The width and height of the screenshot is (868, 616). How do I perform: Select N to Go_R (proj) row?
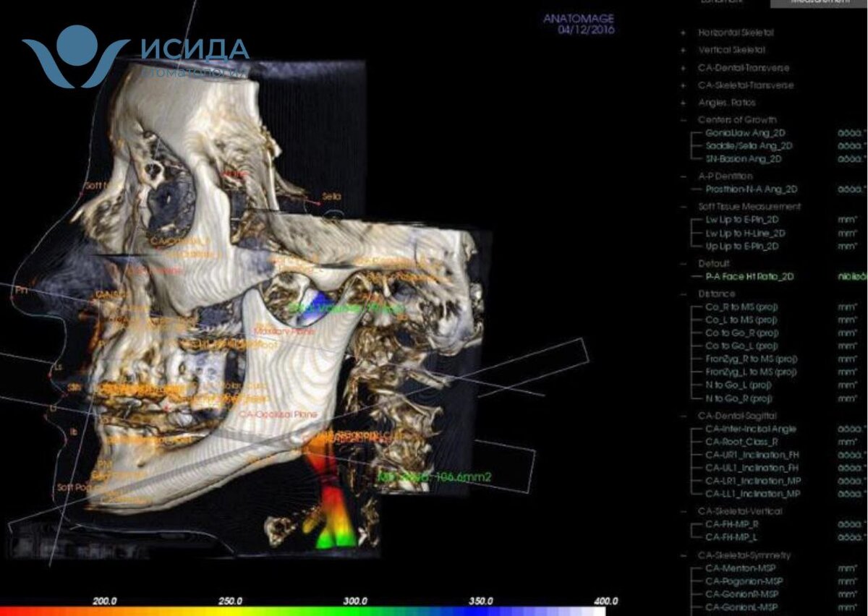tap(739, 398)
